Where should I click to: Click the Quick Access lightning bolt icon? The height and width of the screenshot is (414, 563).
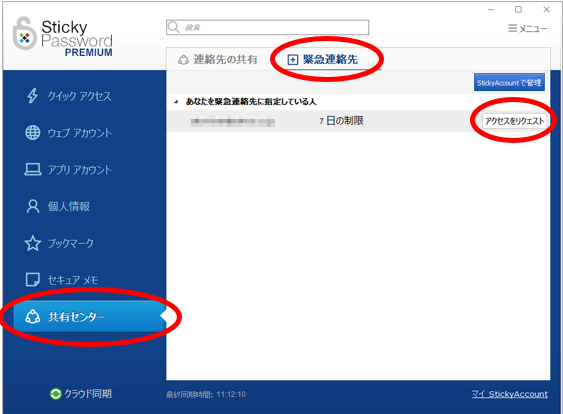[33, 96]
